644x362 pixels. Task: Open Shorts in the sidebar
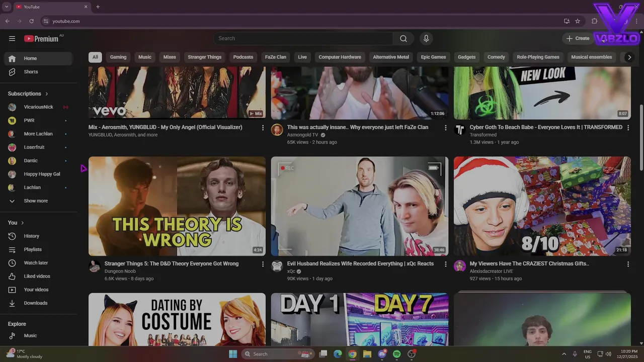(x=38, y=72)
